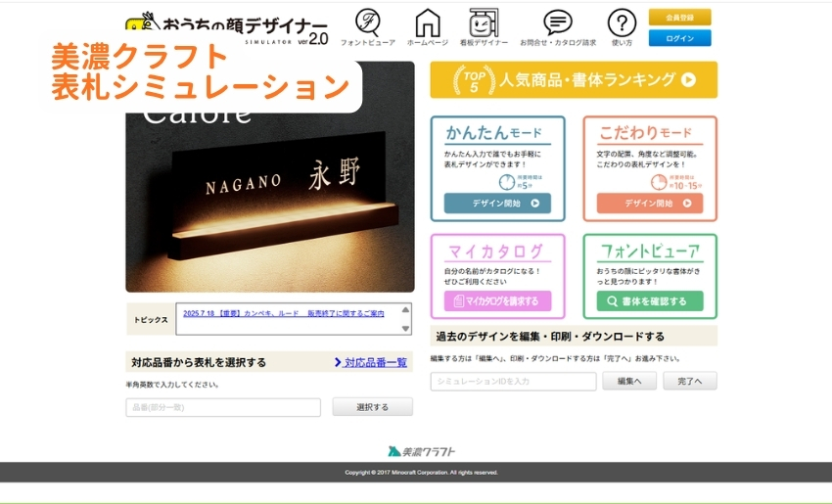832x504 pixels.
Task: Open the 対応品番一覧 link
Action: (371, 362)
